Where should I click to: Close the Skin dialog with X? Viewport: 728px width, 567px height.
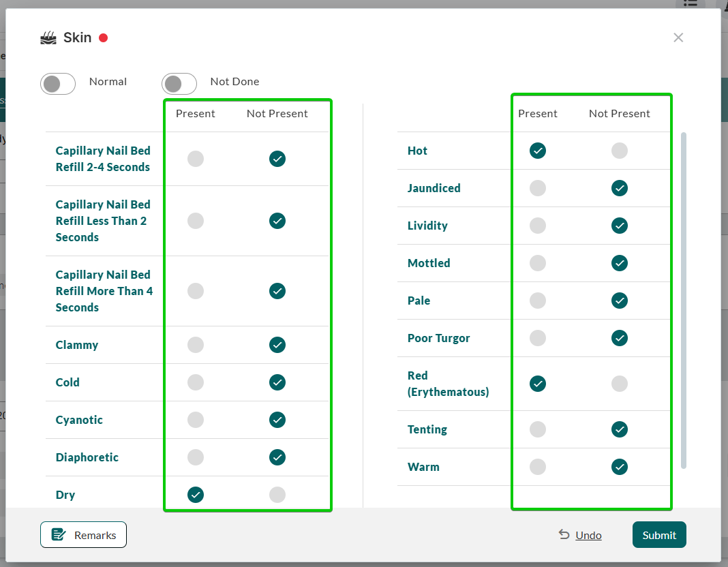coord(678,37)
